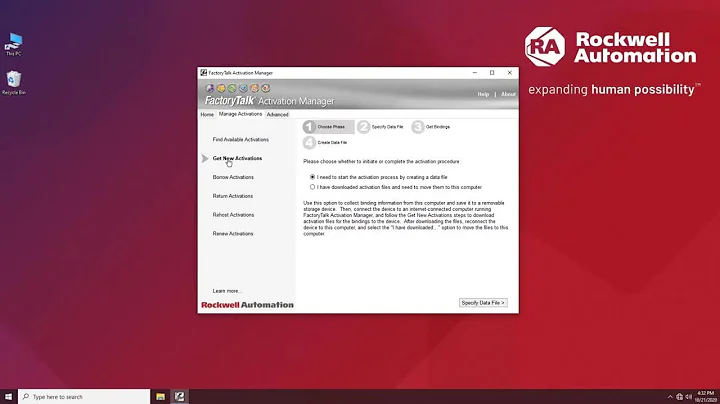Viewport: 720px width, 404px height.
Task: Open network settings from system tray
Action: point(680,397)
